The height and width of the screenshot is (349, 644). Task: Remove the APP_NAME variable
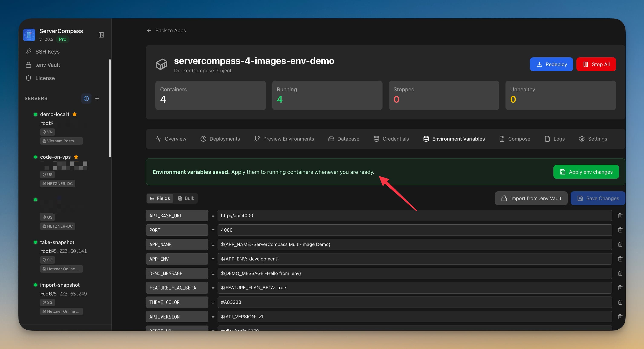620,244
